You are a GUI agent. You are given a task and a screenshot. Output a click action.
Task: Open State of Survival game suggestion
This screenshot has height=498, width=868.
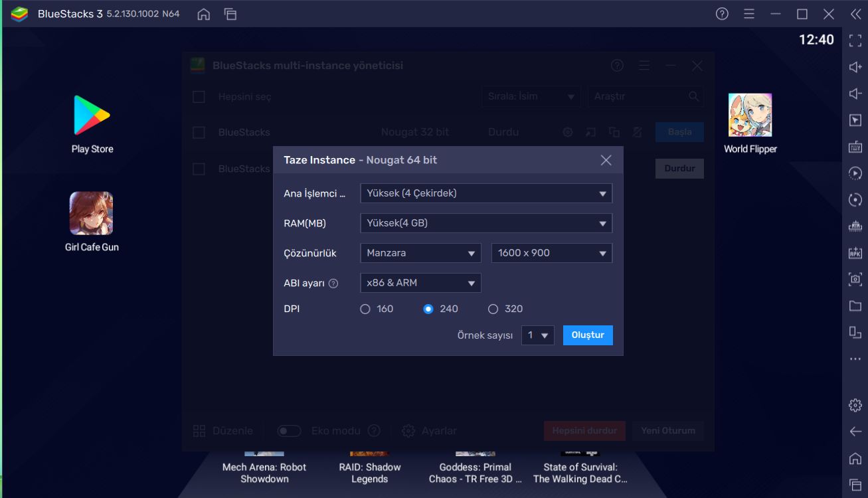tap(580, 468)
